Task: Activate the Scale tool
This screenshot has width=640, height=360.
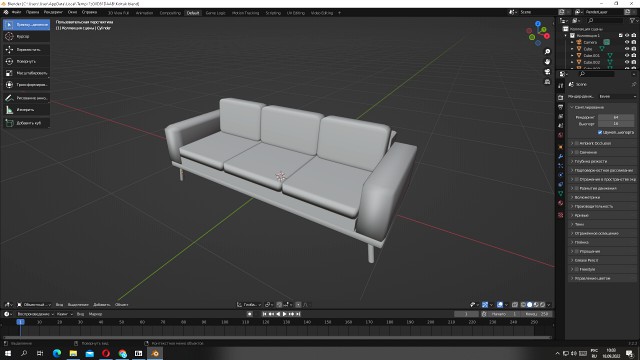Action: [x=27, y=73]
